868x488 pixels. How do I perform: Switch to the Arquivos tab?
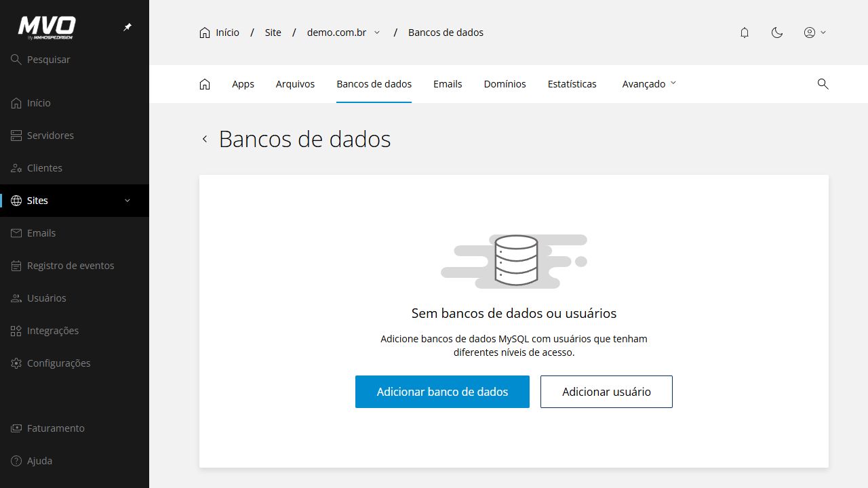[x=295, y=84]
